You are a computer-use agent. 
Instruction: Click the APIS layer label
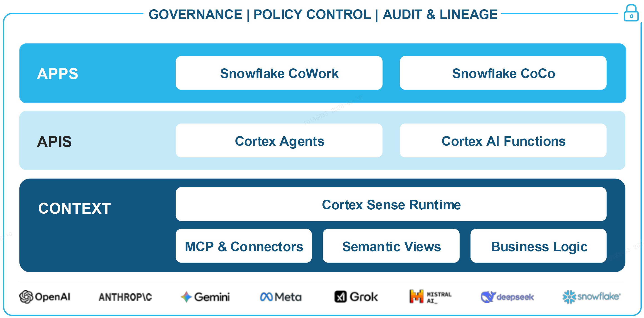[54, 141]
